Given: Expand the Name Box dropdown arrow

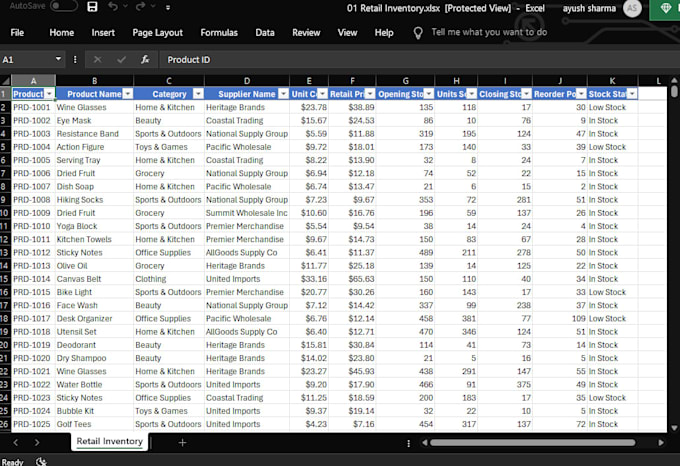Looking at the screenshot, I should click(58, 59).
